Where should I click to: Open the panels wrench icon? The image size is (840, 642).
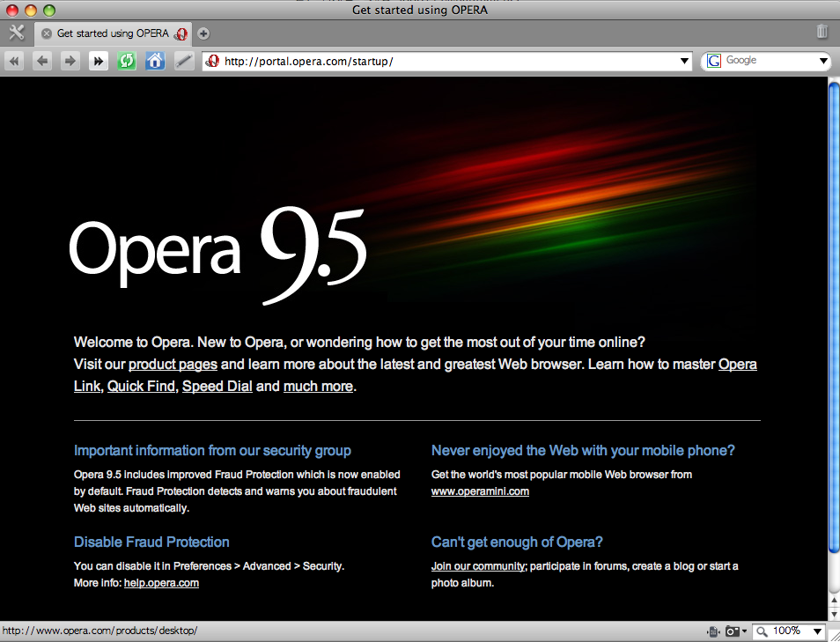(x=16, y=33)
